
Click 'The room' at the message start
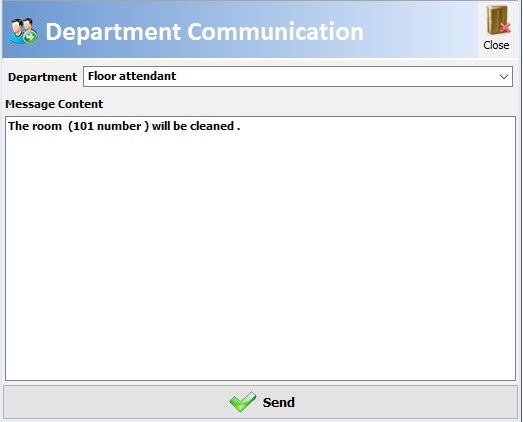35,126
